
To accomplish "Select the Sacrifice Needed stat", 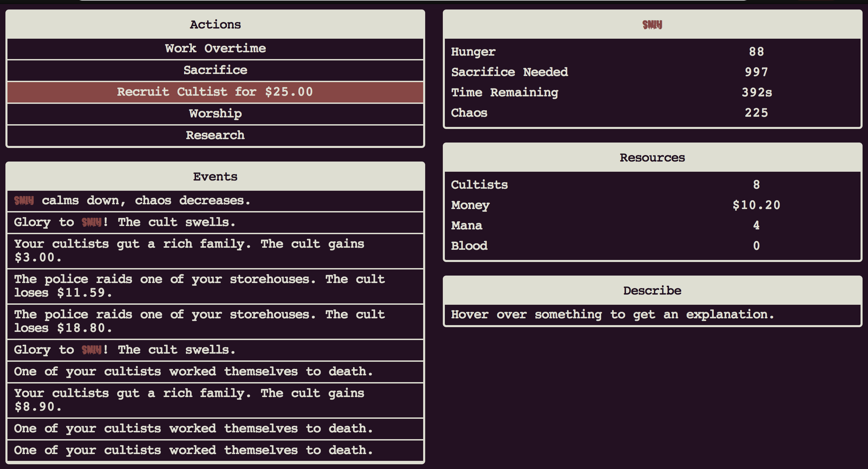I will (x=652, y=72).
